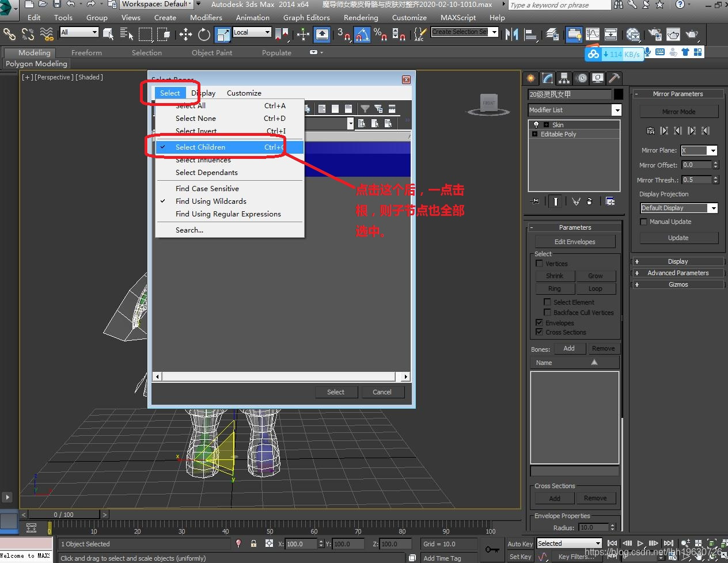
Task: Click the black object color swatch
Action: pyautogui.click(x=618, y=94)
